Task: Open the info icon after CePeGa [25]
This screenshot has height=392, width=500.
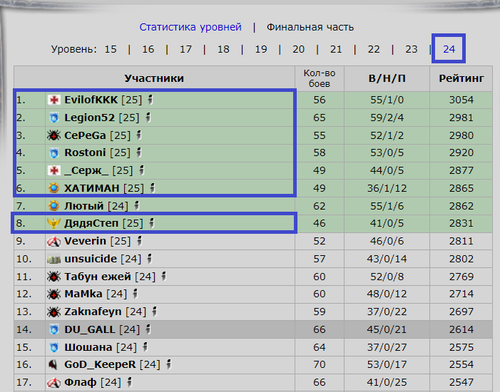Action: (139, 135)
